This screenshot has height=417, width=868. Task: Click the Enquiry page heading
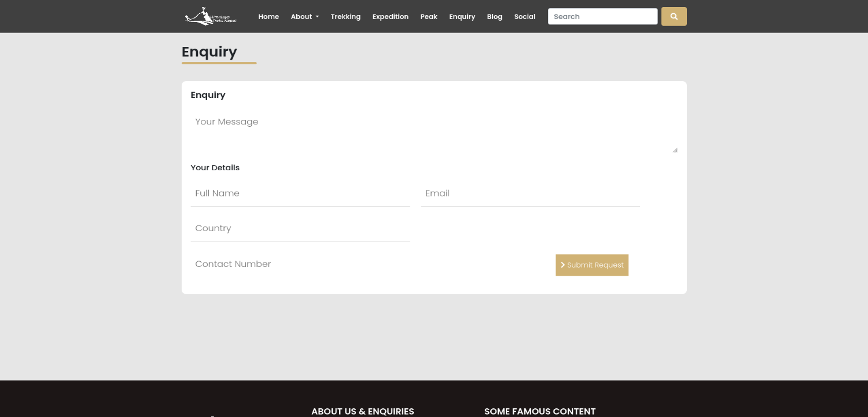click(209, 52)
